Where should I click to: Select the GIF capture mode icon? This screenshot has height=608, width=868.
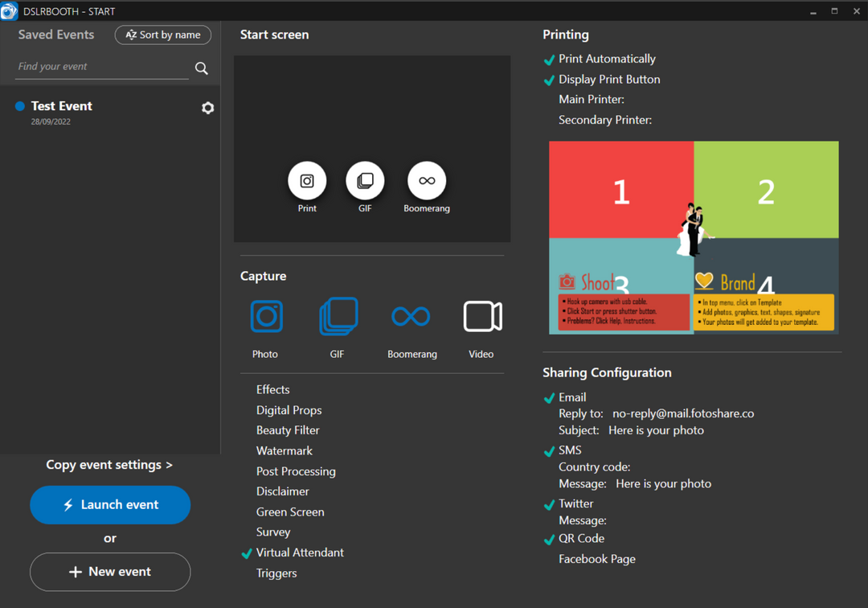338,317
